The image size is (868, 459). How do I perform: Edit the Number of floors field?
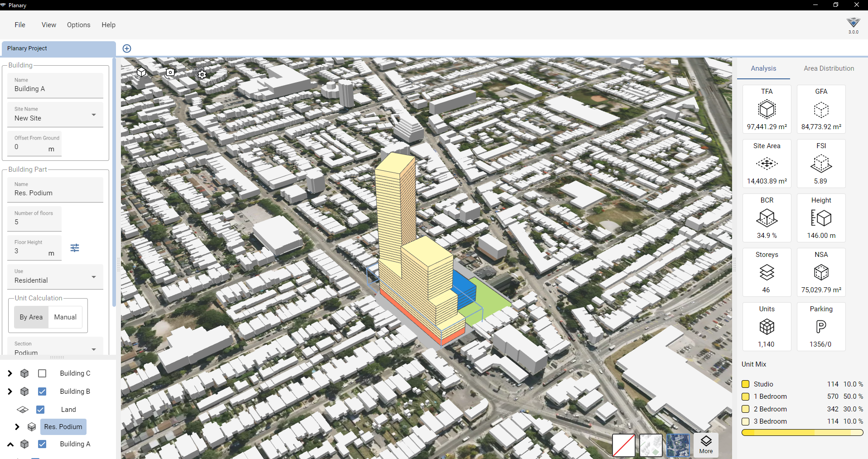coord(34,219)
